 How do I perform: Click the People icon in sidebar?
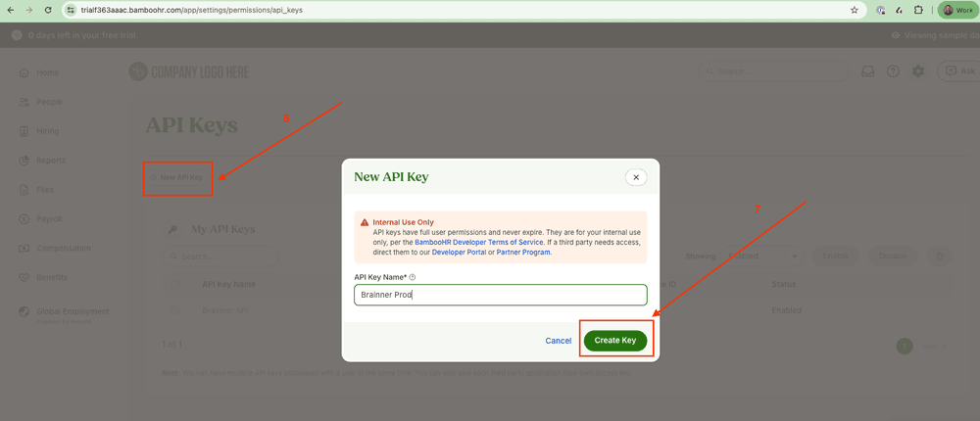point(24,102)
